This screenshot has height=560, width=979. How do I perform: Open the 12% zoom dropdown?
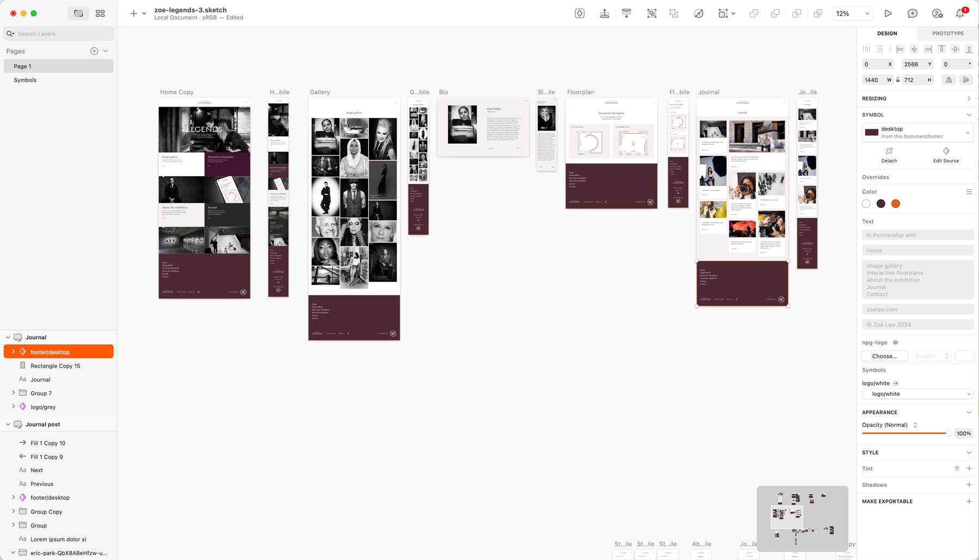853,14
